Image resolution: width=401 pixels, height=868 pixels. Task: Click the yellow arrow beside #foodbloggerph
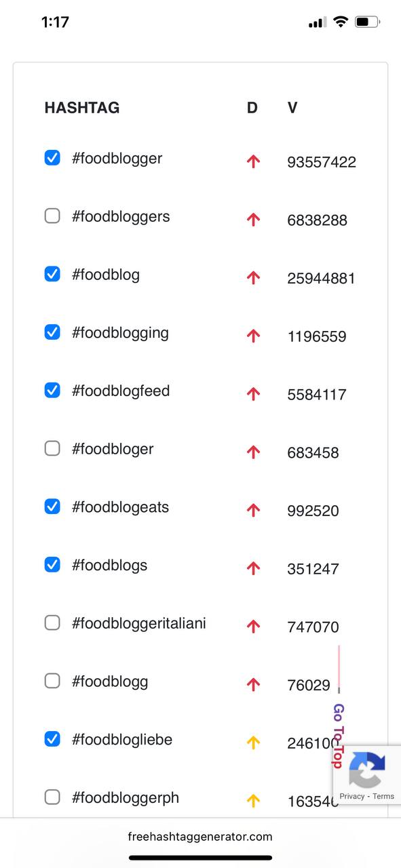tap(253, 801)
